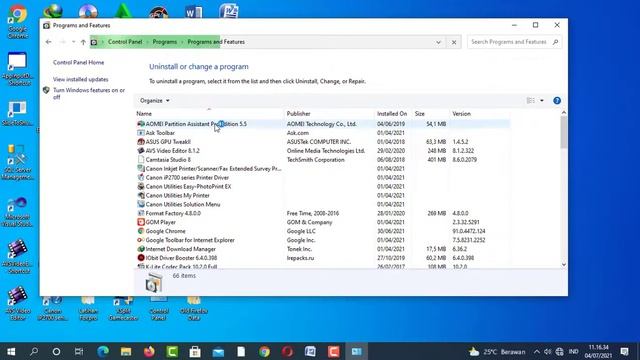The height and width of the screenshot is (360, 640).
Task: Sort by the Name column header
Action: point(144,113)
